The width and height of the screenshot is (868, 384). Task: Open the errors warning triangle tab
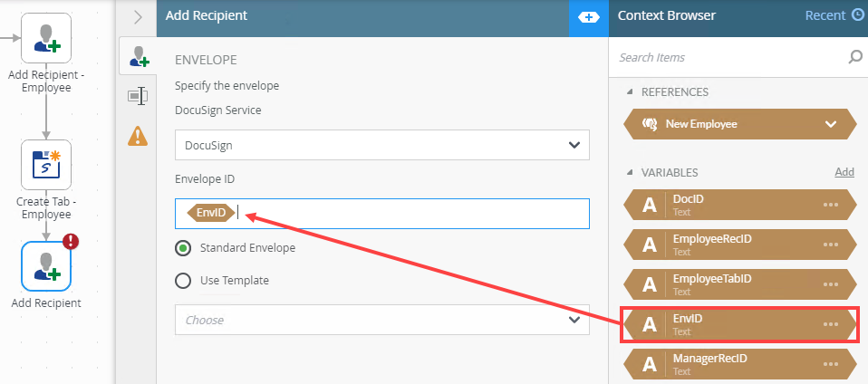tap(138, 136)
